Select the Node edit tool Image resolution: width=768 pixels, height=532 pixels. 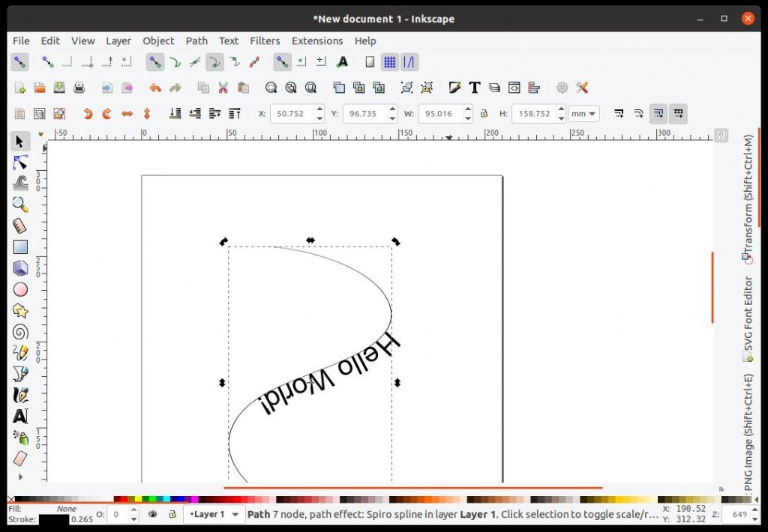point(20,162)
